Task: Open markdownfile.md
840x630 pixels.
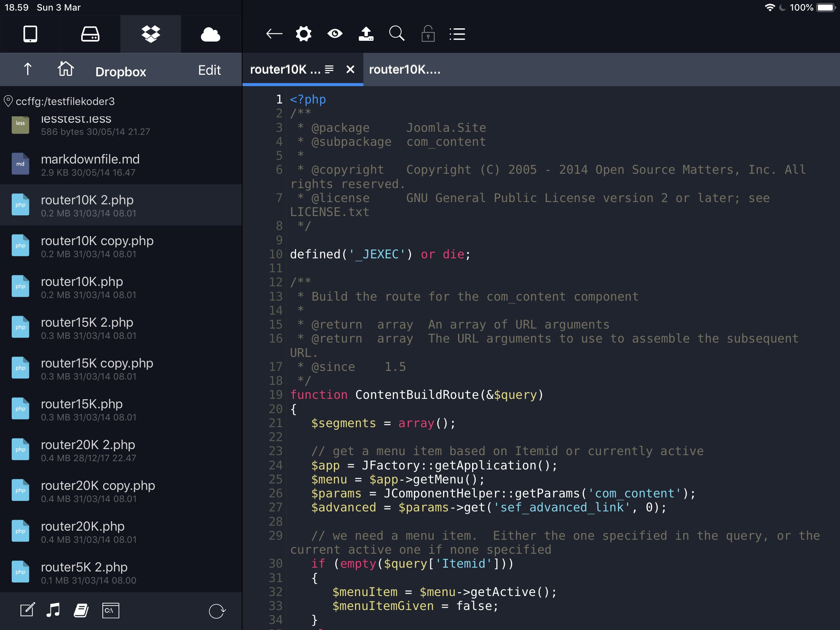Action: click(x=121, y=164)
